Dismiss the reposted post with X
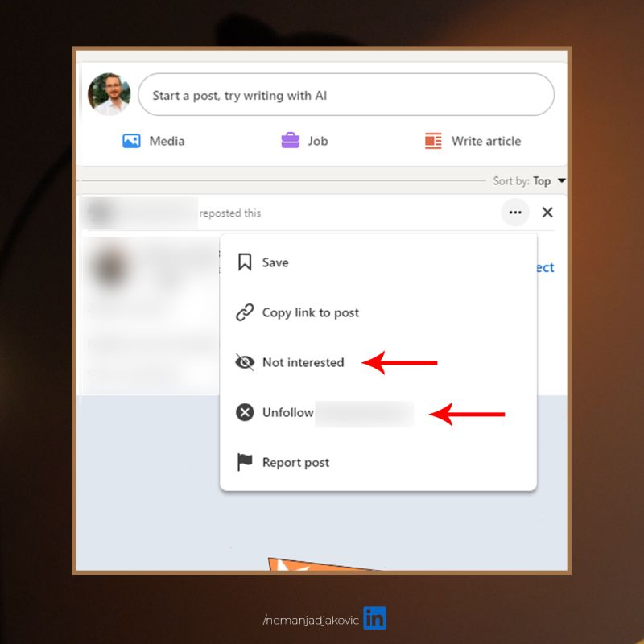 coord(547,213)
